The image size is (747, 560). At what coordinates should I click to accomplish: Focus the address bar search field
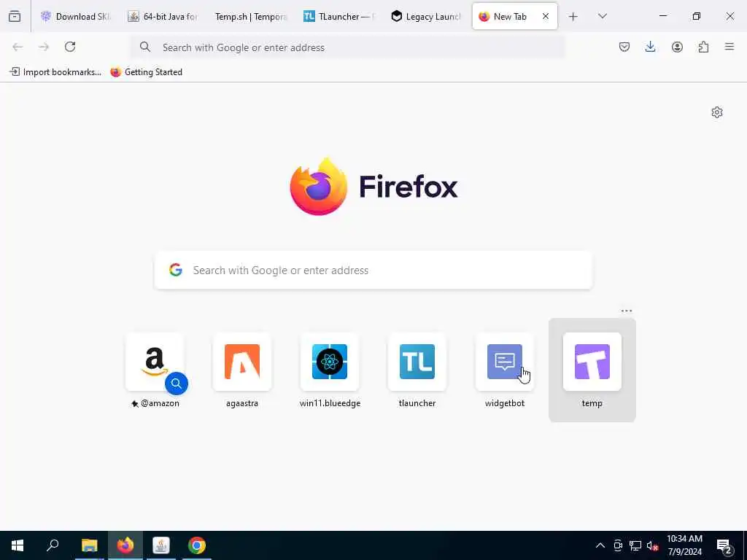pyautogui.click(x=348, y=47)
